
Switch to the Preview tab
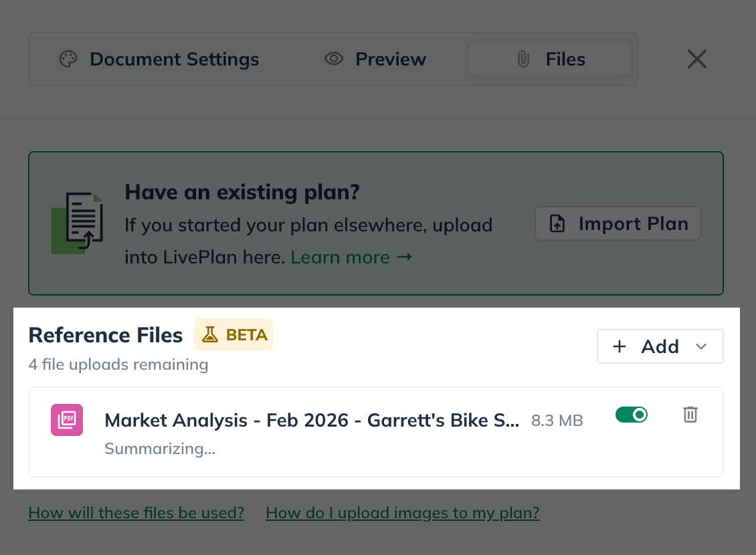pos(375,60)
